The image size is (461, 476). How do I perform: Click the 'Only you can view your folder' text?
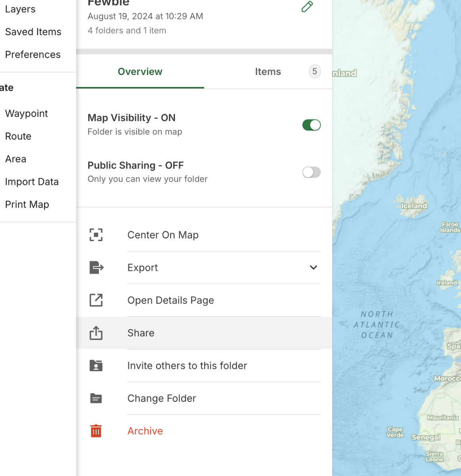pos(148,179)
